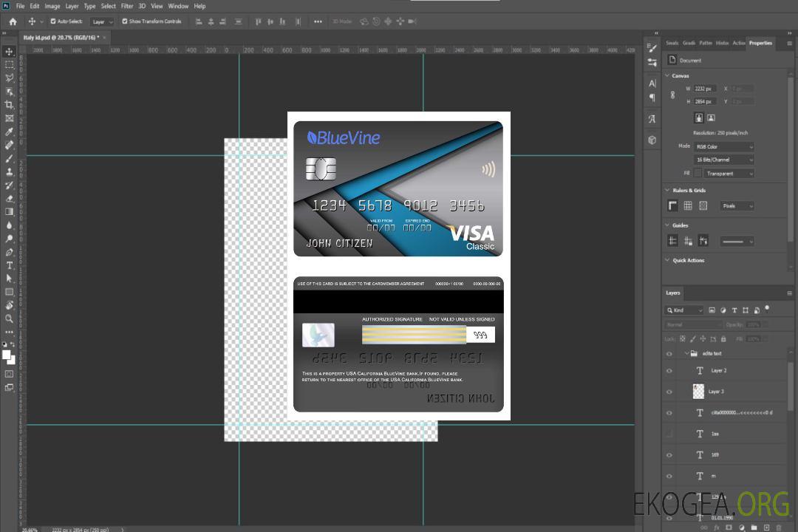Viewport: 798px width, 532px height.
Task: Select the Move tool in toolbox
Action: (x=9, y=52)
